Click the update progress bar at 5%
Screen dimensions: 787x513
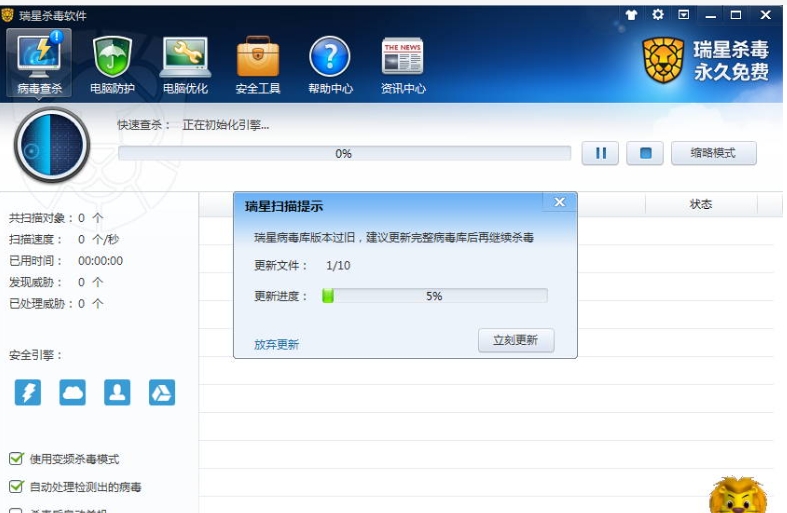[435, 296]
